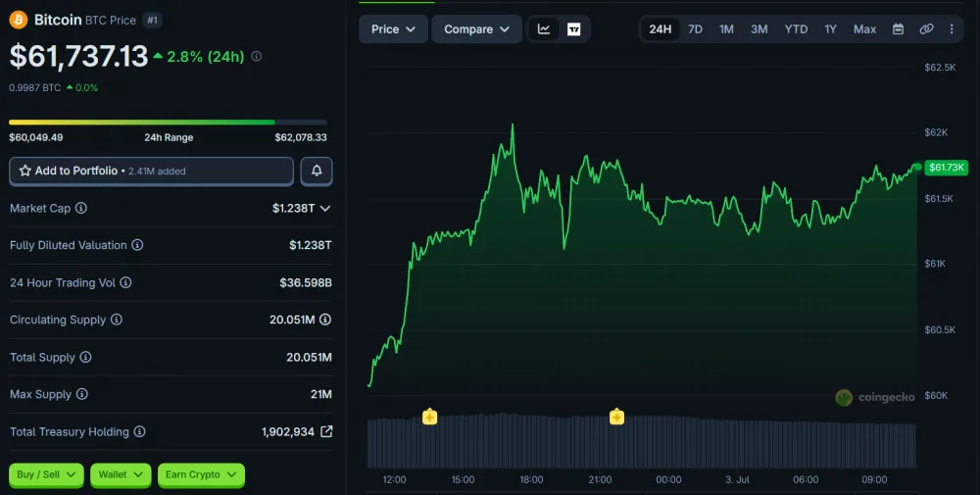The width and height of the screenshot is (980, 495).
Task: Show Circulating Supply label info icon
Action: point(117,320)
